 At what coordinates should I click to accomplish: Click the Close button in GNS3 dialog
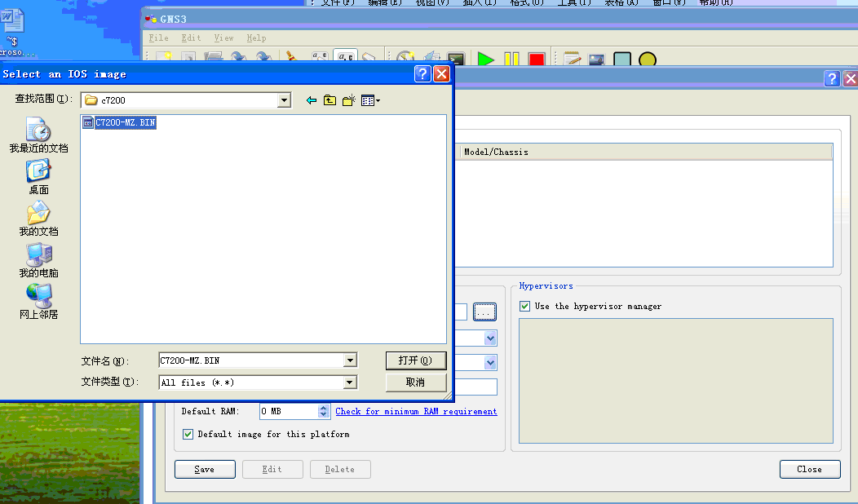click(810, 469)
